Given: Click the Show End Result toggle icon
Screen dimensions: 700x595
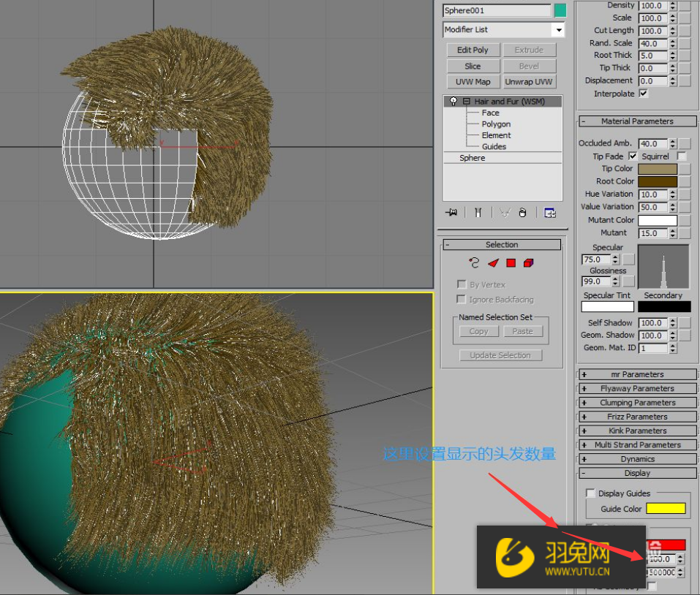Looking at the screenshot, I should coord(479,213).
